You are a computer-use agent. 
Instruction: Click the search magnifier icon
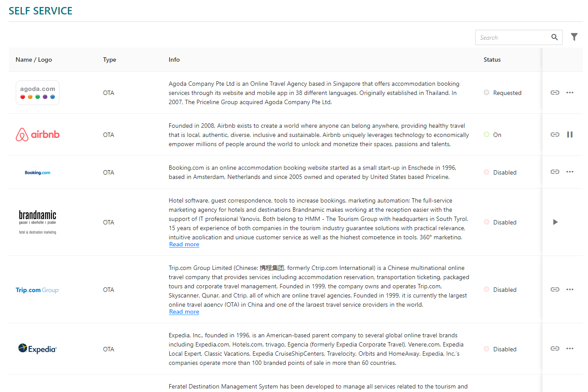pos(554,37)
